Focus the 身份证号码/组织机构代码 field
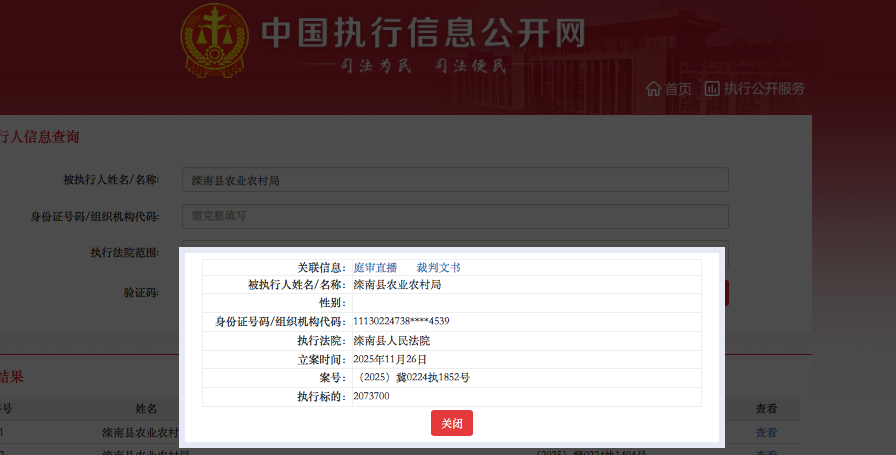896x455 pixels. [455, 216]
